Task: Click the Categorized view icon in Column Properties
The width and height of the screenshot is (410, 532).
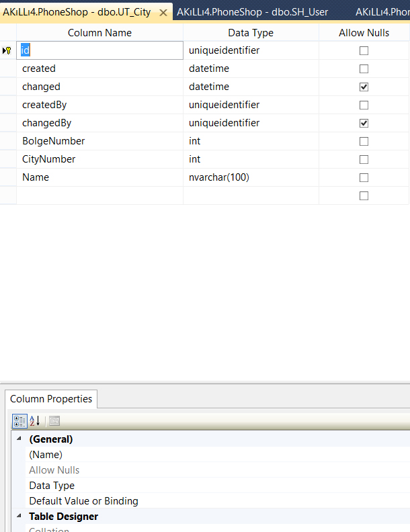Action: click(x=19, y=421)
